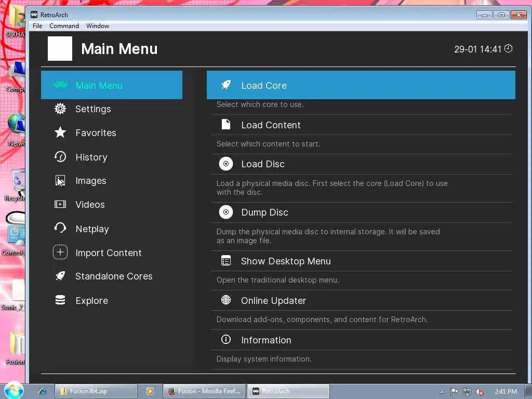Click the History clock icon
532x399 pixels.
60,157
